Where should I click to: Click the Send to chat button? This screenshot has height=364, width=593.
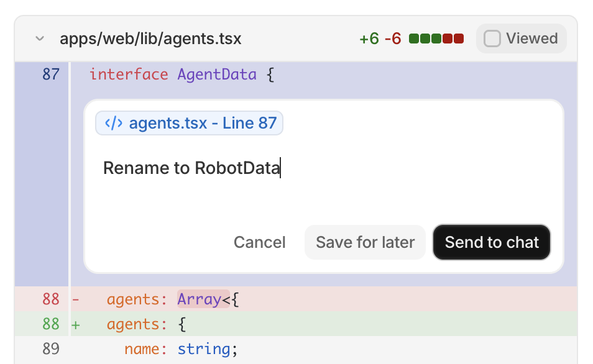[491, 242]
